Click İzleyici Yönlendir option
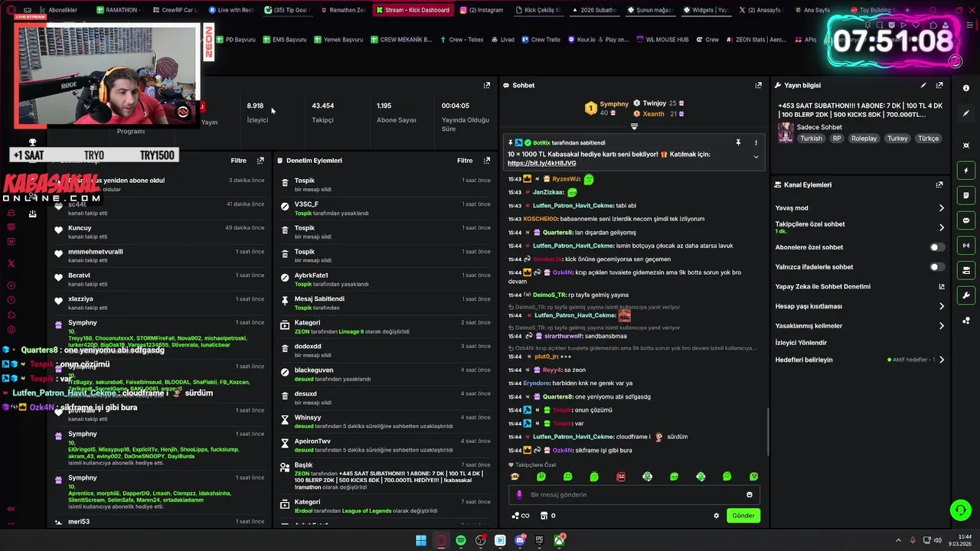 point(801,343)
